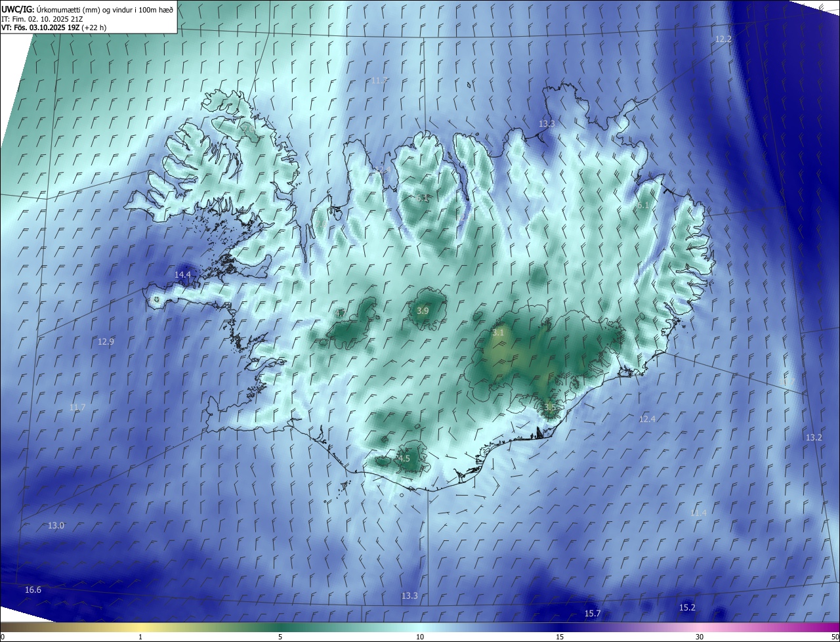
Task: Click the '1' tick on the colour scale
Action: (x=140, y=637)
